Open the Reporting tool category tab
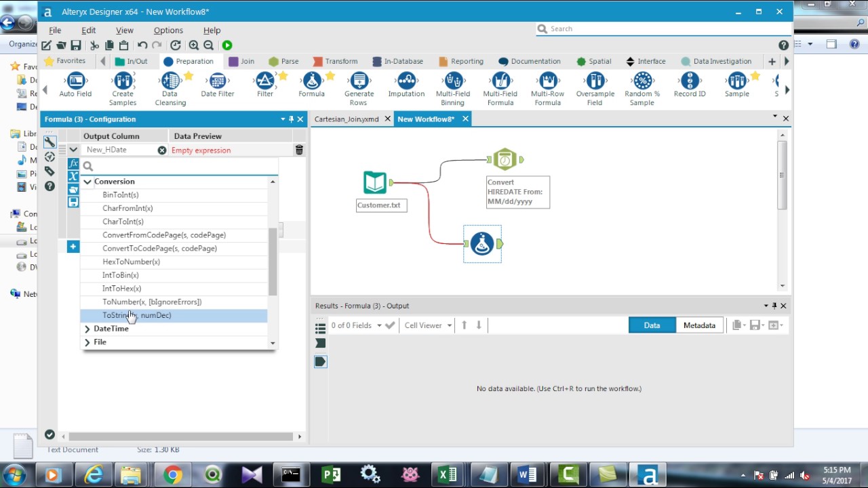 pyautogui.click(x=461, y=61)
